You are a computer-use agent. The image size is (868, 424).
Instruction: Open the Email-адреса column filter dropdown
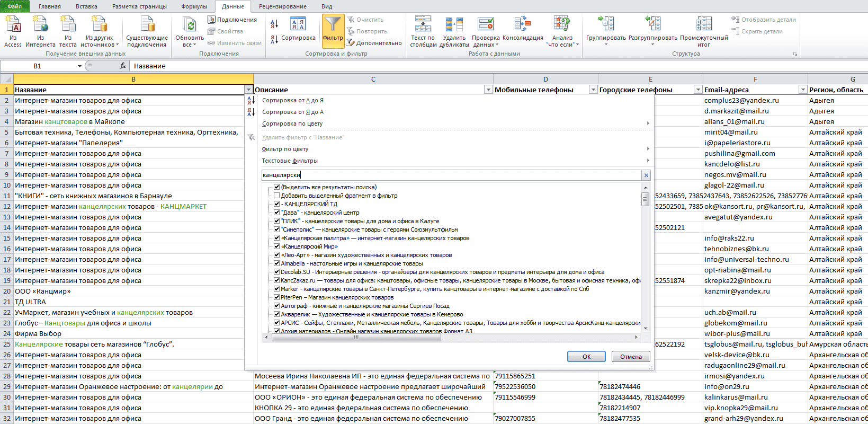coord(803,90)
